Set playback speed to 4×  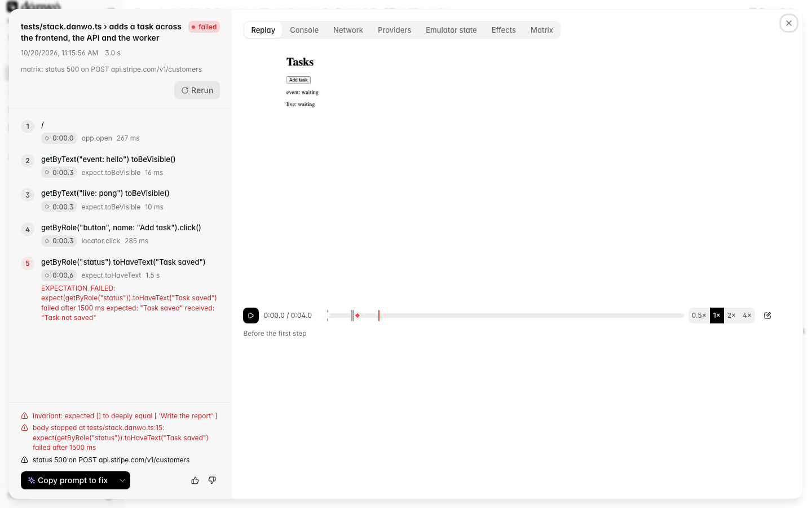[747, 316]
